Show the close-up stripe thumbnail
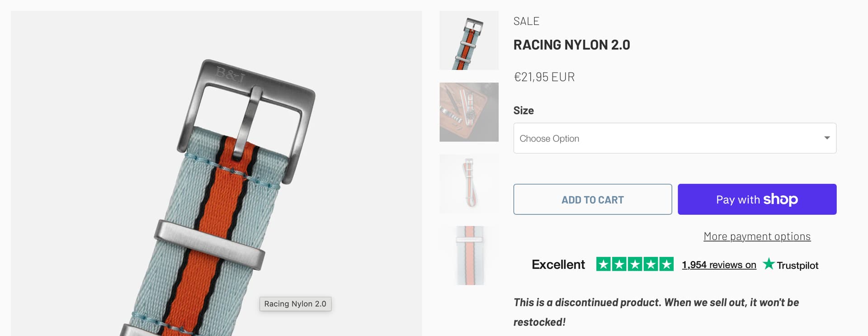 pyautogui.click(x=469, y=256)
